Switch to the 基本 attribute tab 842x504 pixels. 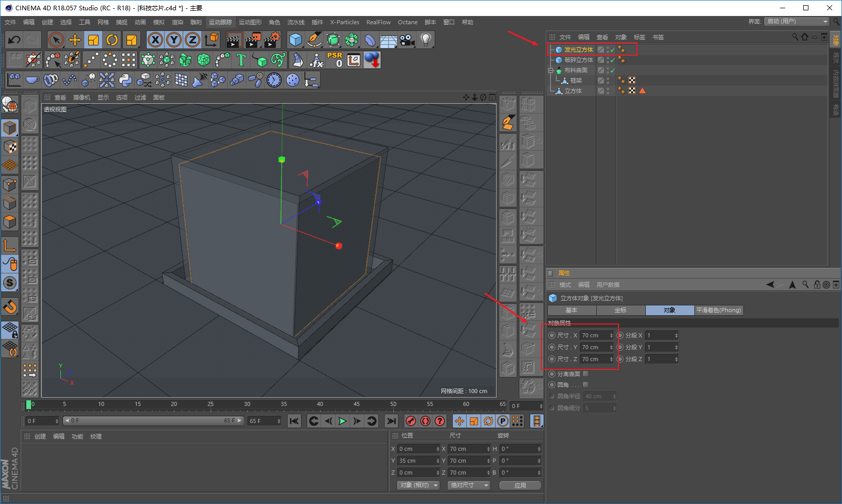click(x=571, y=310)
